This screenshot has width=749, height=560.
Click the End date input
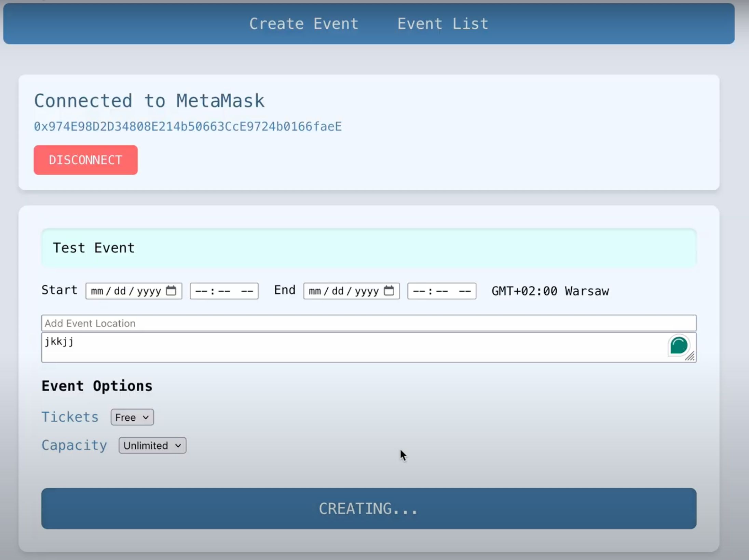(351, 291)
